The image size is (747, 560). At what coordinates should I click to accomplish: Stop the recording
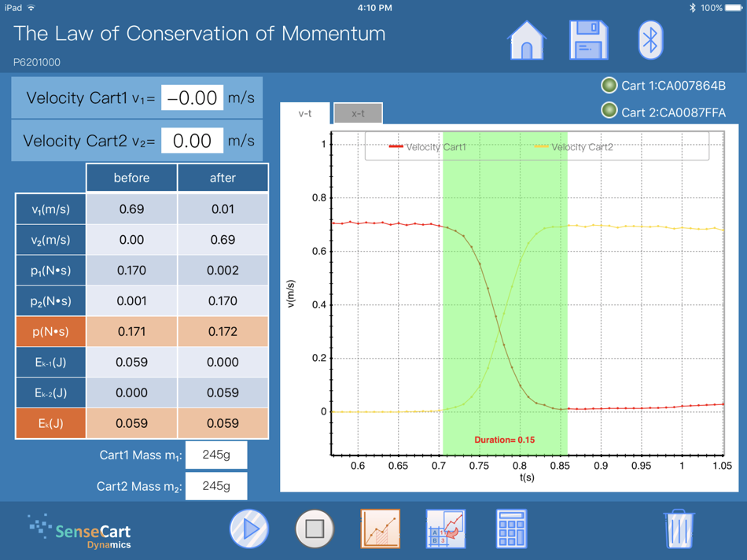314,528
